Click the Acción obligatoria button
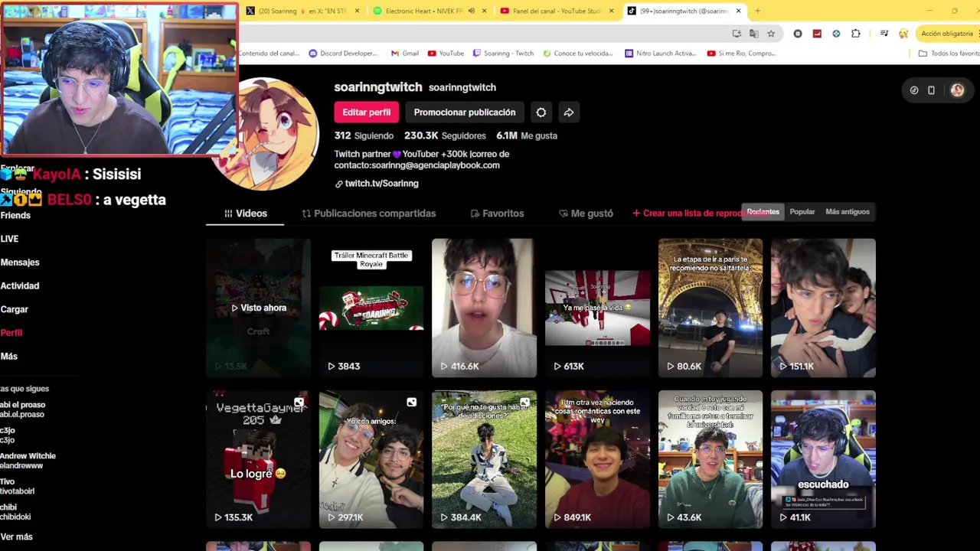This screenshot has height=551, width=980. coord(946,34)
